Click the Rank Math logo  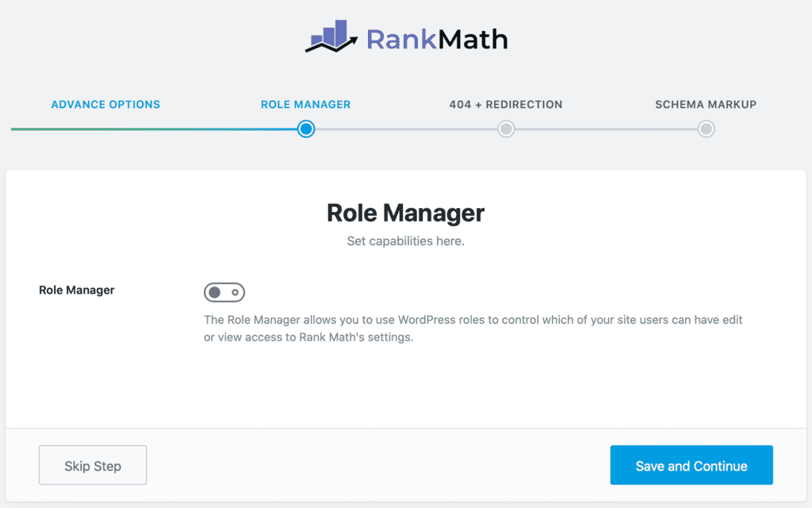(406, 36)
